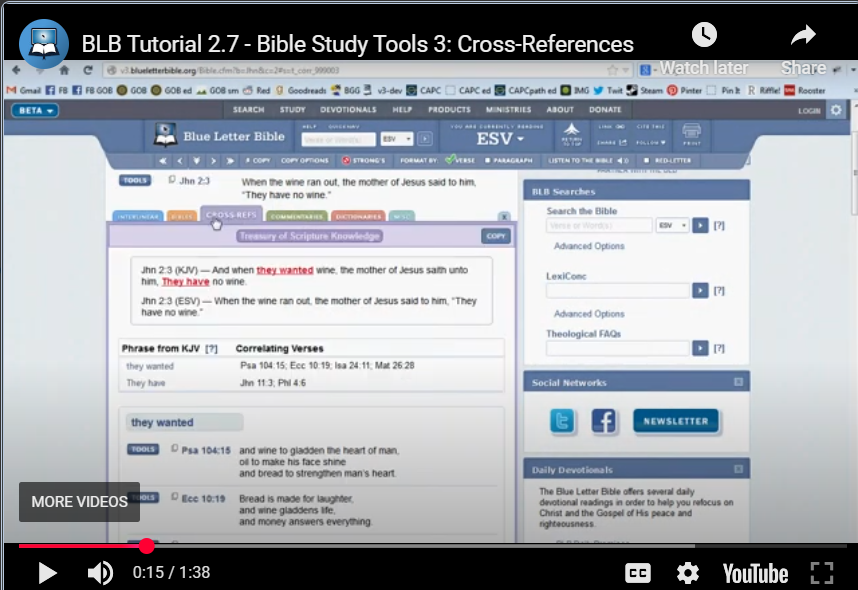Toggle STRONG'S numbers display
This screenshot has height=590, width=858.
pos(364,160)
